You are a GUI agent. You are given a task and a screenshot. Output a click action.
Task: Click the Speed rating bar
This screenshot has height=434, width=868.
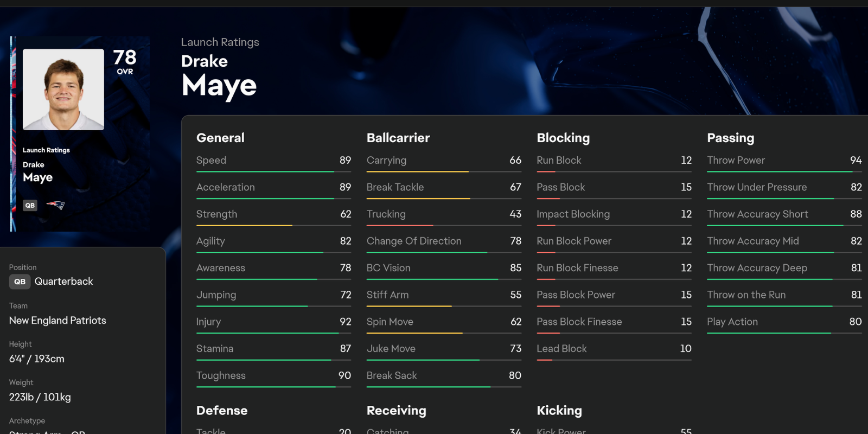(x=273, y=172)
